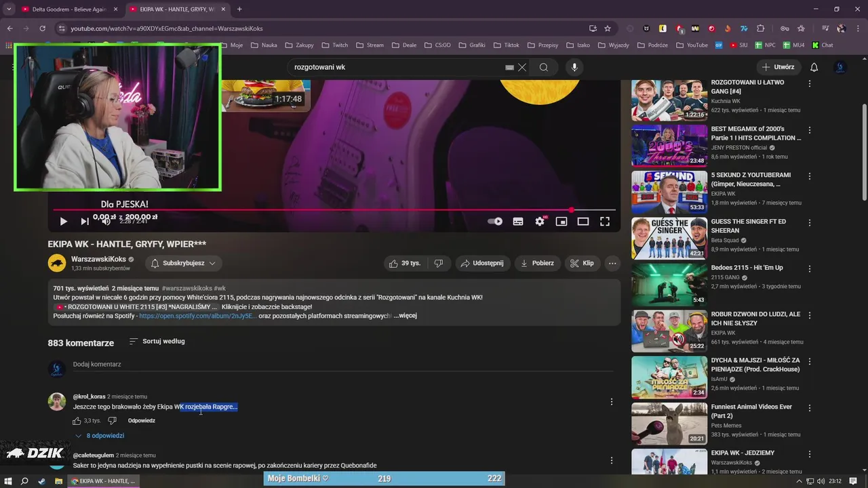Start voice search with microphone

(574, 67)
